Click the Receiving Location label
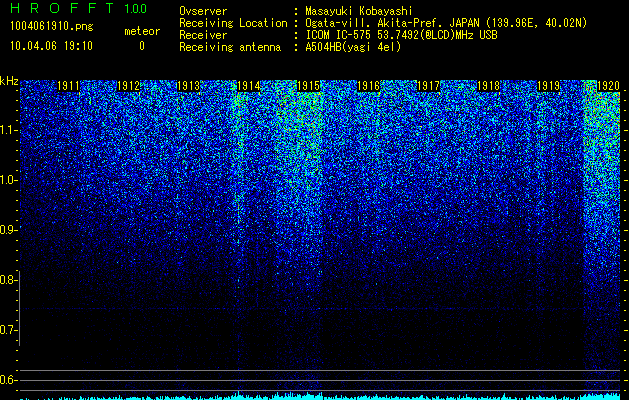The height and width of the screenshot is (400, 629). (x=233, y=23)
